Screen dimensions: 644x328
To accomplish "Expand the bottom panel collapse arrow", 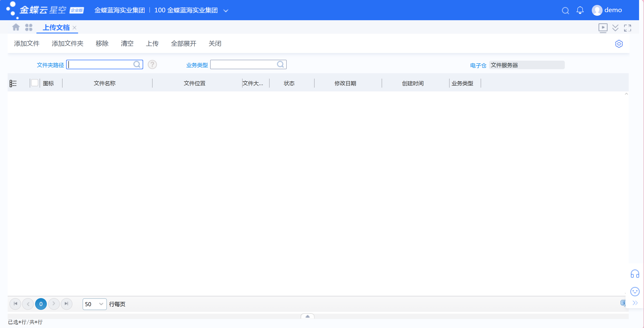I will [x=308, y=316].
